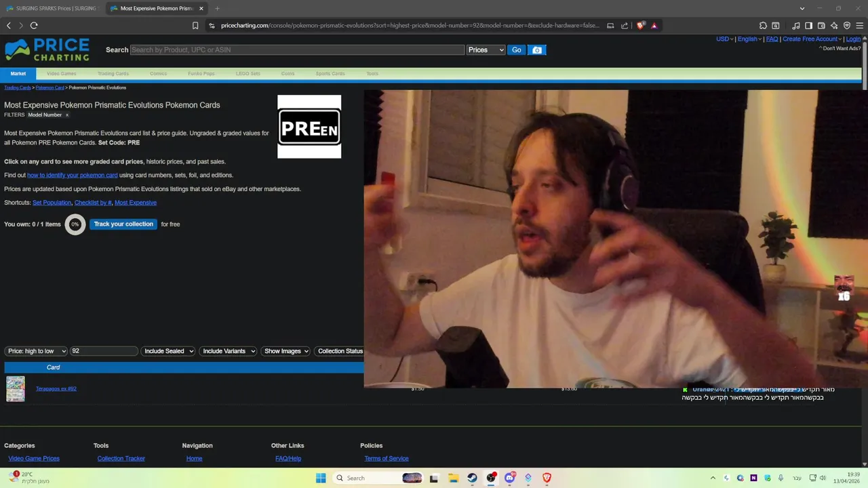
Task: Open the music playlist note icon
Action: coord(796,26)
